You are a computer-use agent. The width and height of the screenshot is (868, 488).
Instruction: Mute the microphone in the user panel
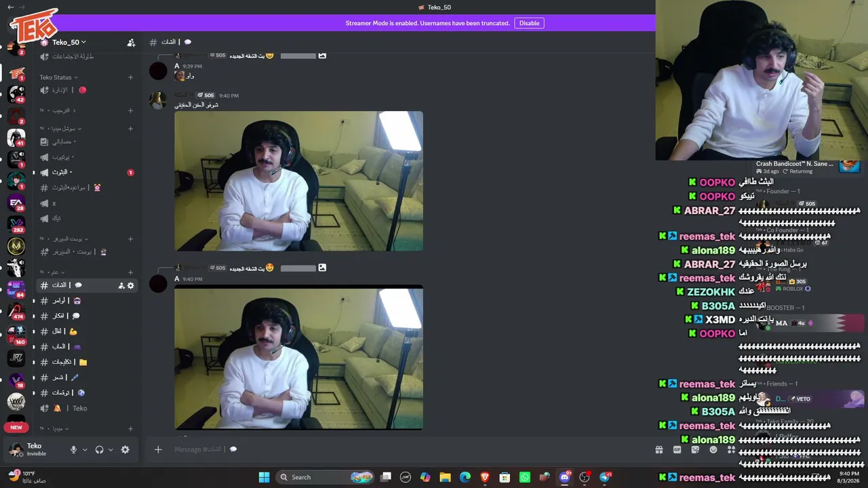tap(74, 449)
